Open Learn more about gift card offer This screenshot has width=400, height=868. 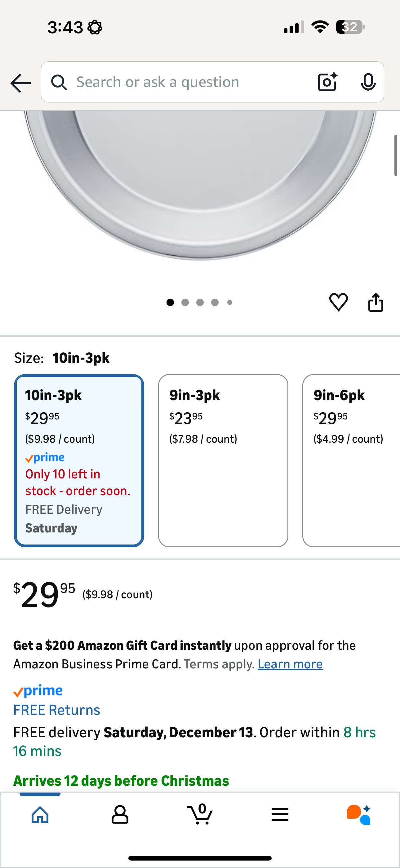coord(290,664)
